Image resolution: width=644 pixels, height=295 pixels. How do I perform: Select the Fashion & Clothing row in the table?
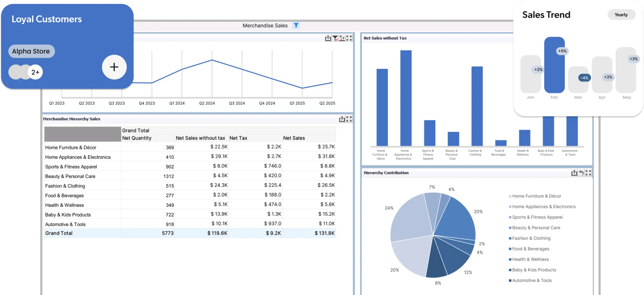click(x=65, y=185)
